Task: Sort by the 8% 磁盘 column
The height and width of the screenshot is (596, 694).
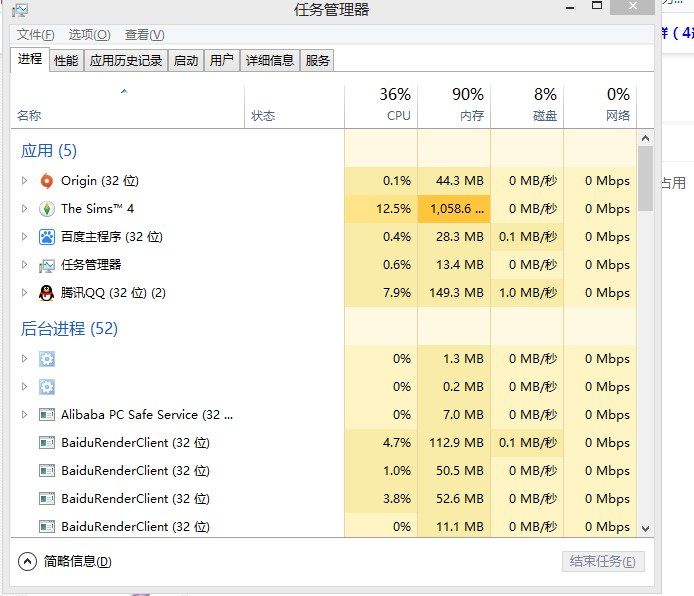Action: pos(527,106)
